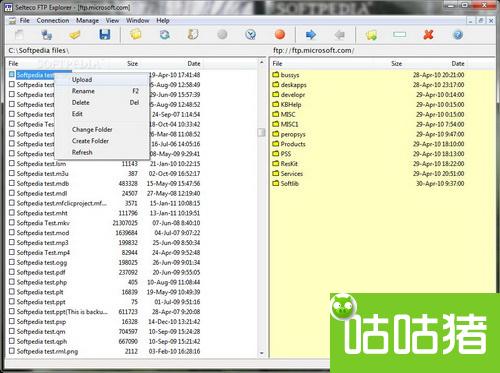Open the Window menu
This screenshot has height=373, width=500.
(x=137, y=20)
